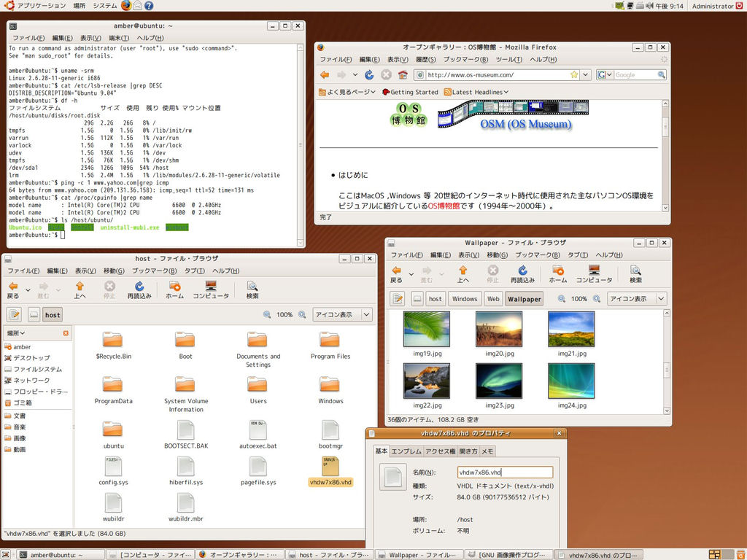The image size is (747, 560).
Task: Select img19.jpg palm leaf thumbnail
Action: coord(426,329)
